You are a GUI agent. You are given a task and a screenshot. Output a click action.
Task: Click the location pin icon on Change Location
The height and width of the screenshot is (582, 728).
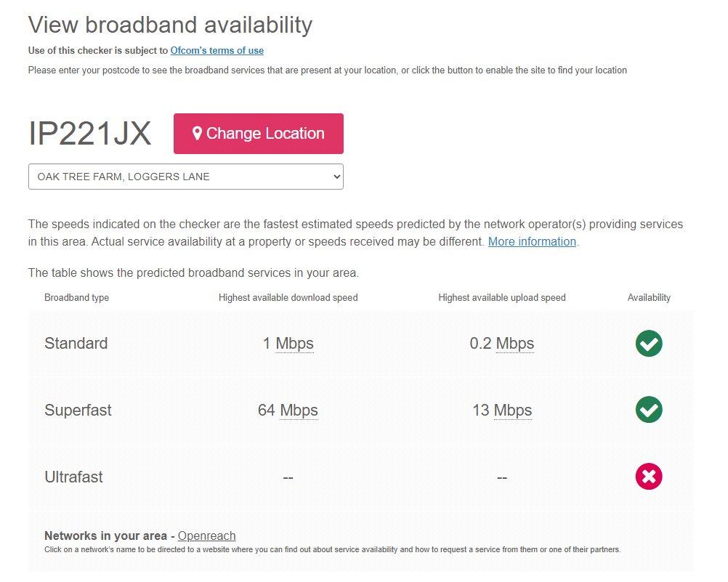click(x=197, y=133)
